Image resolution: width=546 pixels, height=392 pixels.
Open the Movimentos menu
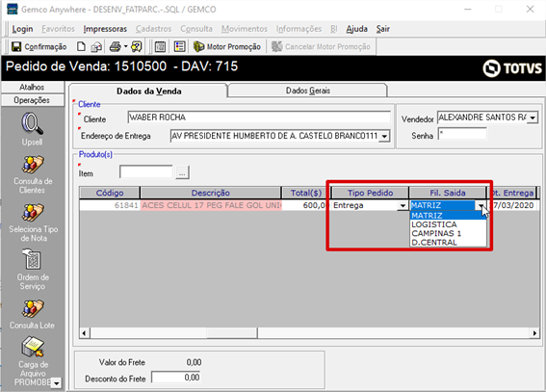(245, 29)
